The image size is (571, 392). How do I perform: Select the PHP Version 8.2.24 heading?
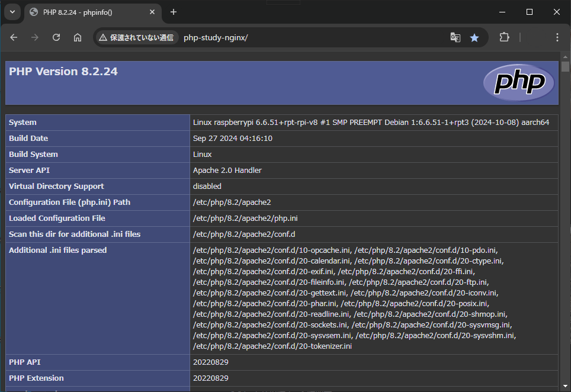click(63, 71)
